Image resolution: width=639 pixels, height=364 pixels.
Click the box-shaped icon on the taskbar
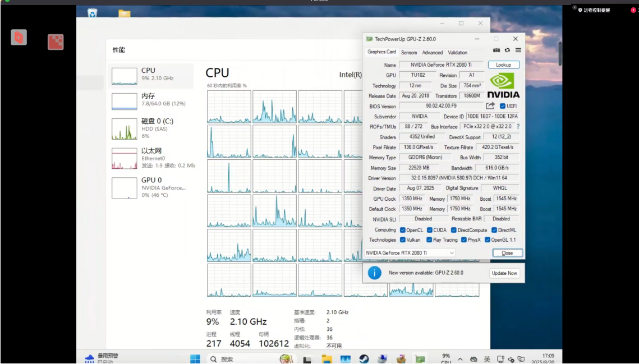pos(401,359)
